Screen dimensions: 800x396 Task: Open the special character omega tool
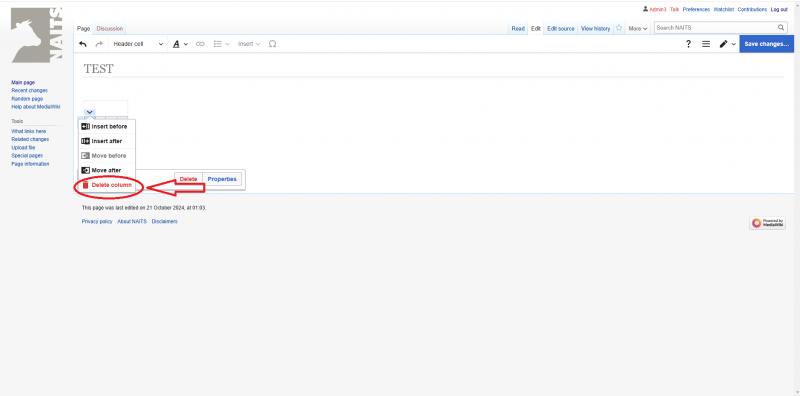[x=272, y=44]
